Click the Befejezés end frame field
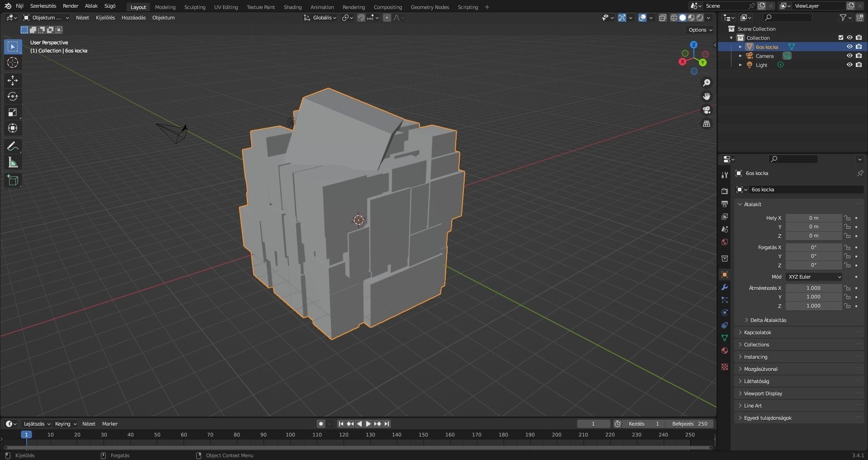 pyautogui.click(x=689, y=424)
